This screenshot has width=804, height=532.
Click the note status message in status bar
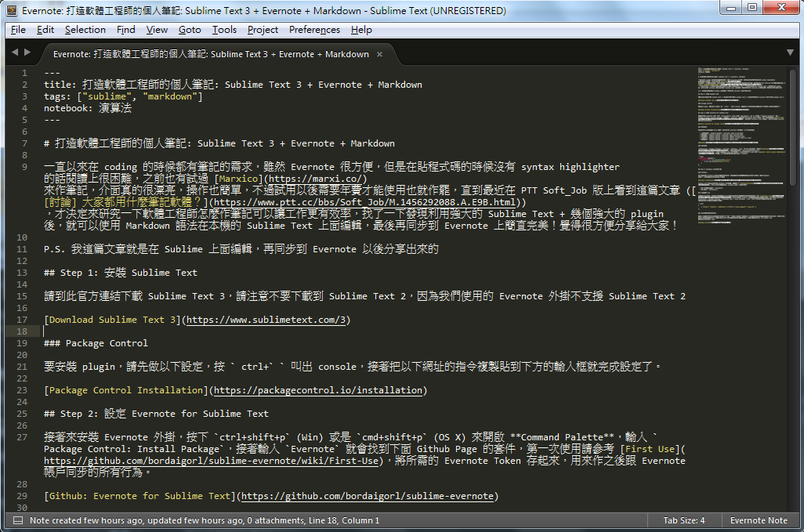(205, 520)
